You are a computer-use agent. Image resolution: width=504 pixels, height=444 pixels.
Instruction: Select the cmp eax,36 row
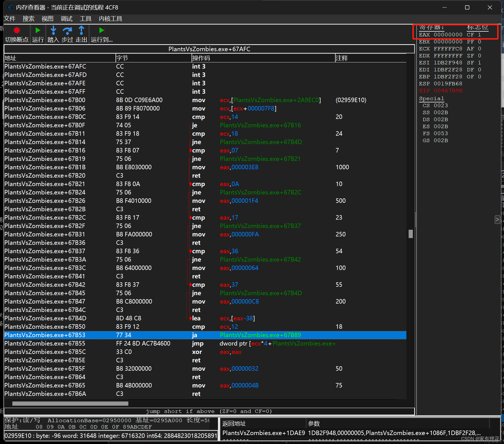pos(205,251)
